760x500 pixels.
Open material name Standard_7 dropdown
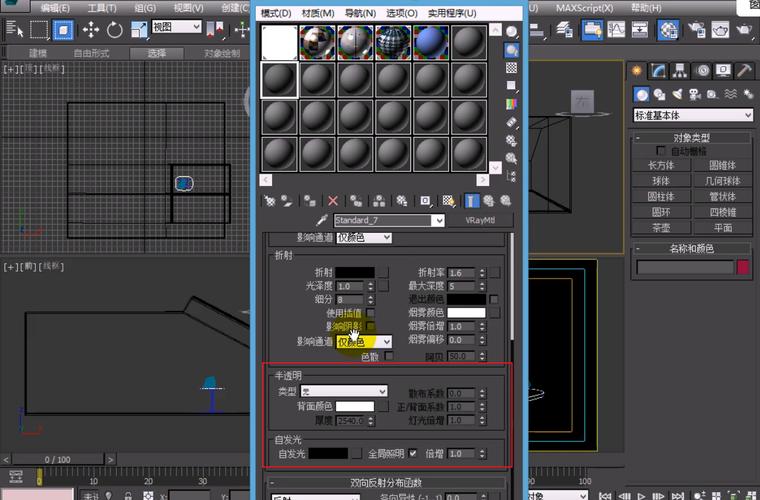pyautogui.click(x=438, y=221)
